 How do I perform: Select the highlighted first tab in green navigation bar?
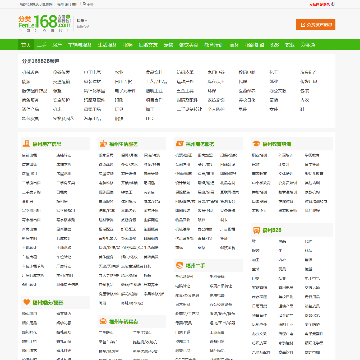pos(26,45)
